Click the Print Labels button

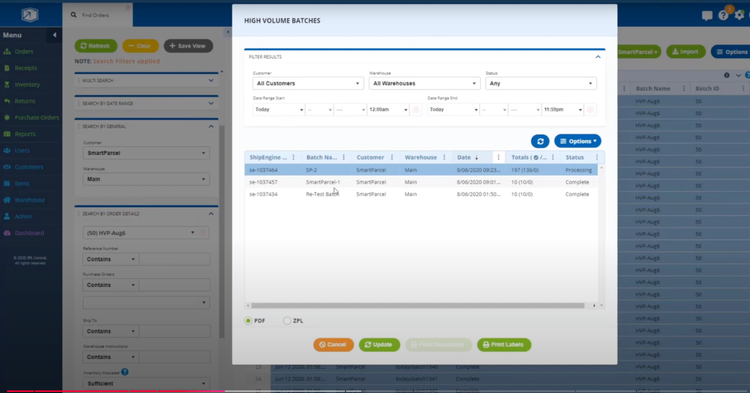[x=504, y=345]
